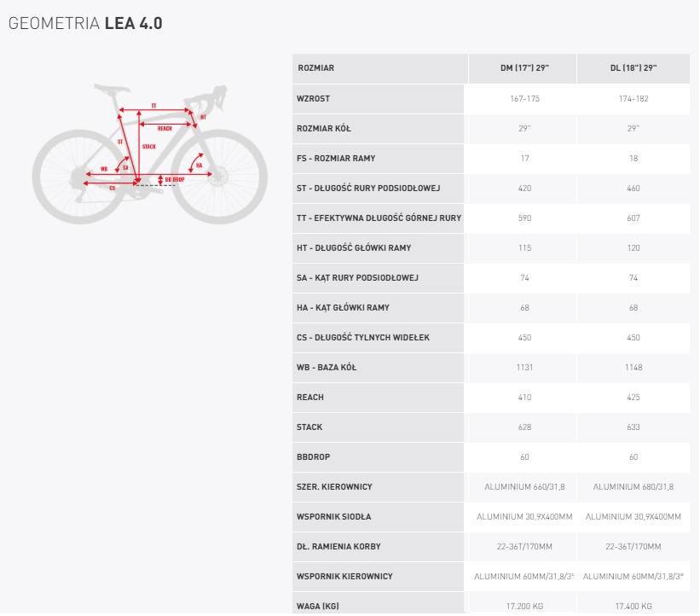The width and height of the screenshot is (700, 616).
Task: Click the STACK label on the bike diagram
Action: pos(149,147)
